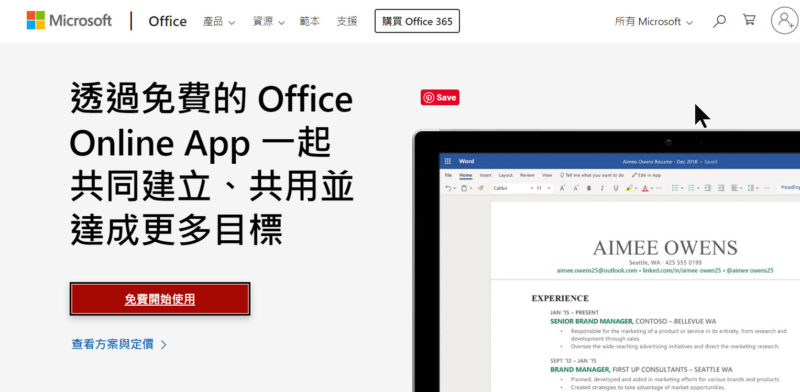Viewport: 800px width, 392px height.
Task: Expand the 資源 menu
Action: point(268,21)
